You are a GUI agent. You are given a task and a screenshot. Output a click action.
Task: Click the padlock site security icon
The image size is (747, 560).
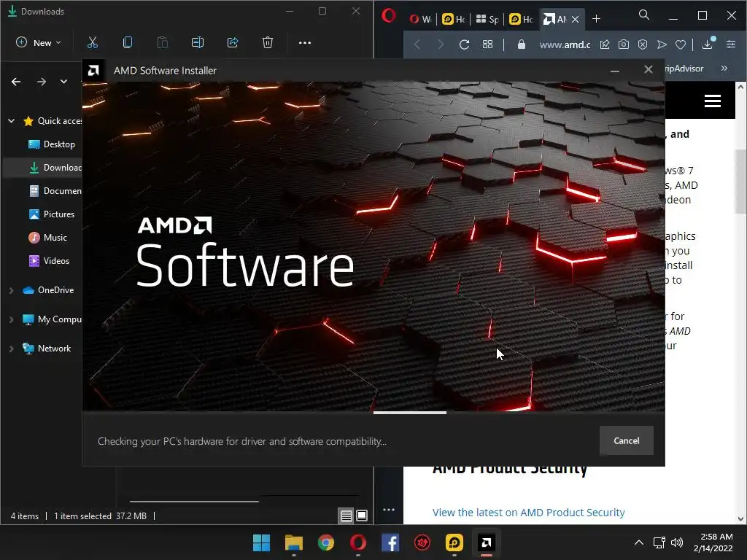click(x=521, y=44)
